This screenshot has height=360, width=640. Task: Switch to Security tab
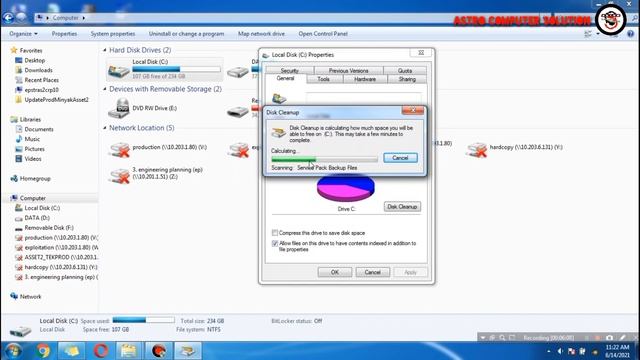pos(289,71)
